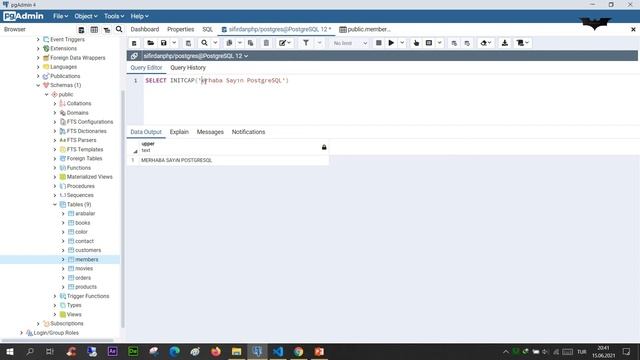Screen dimensions: 640x360
Task: Open the Help menu
Action: pos(140,16)
